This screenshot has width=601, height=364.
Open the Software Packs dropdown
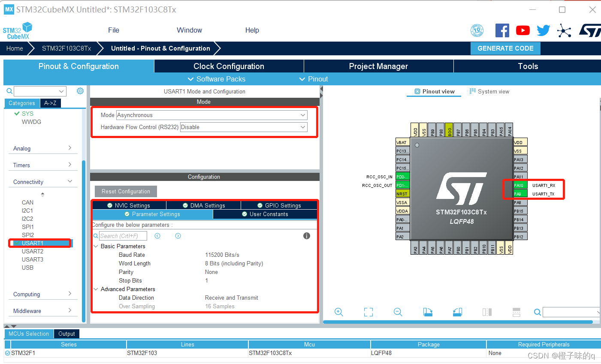[217, 79]
